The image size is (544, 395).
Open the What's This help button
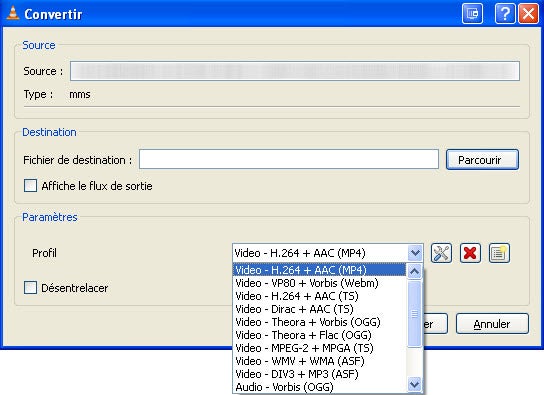click(505, 14)
